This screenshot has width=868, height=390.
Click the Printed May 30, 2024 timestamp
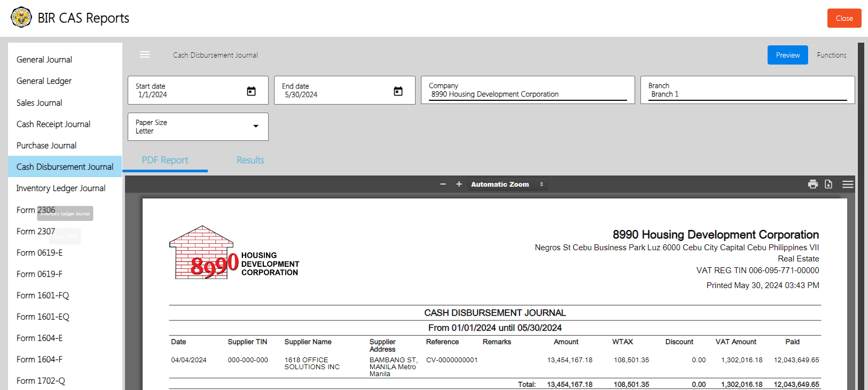pyautogui.click(x=763, y=285)
